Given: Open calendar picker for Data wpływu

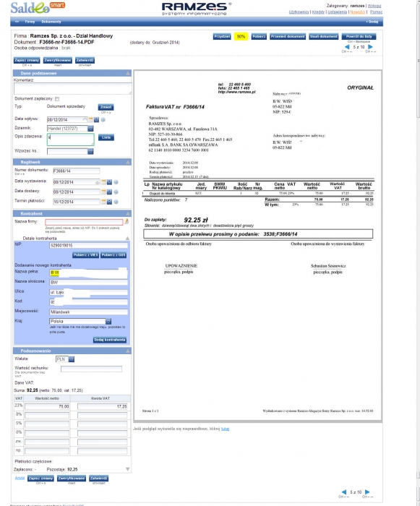Looking at the screenshot, I should coord(91,120).
